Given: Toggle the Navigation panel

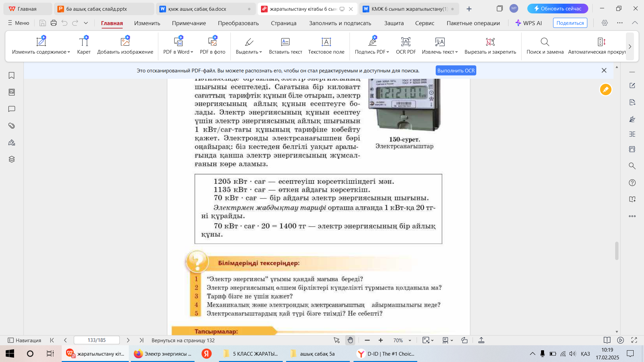Looking at the screenshot, I should pyautogui.click(x=24, y=340).
